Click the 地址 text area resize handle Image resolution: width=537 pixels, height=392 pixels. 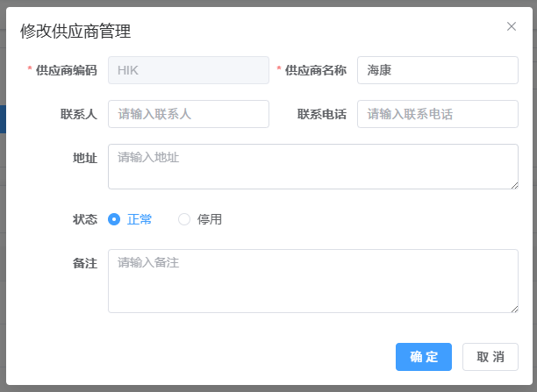click(x=513, y=184)
